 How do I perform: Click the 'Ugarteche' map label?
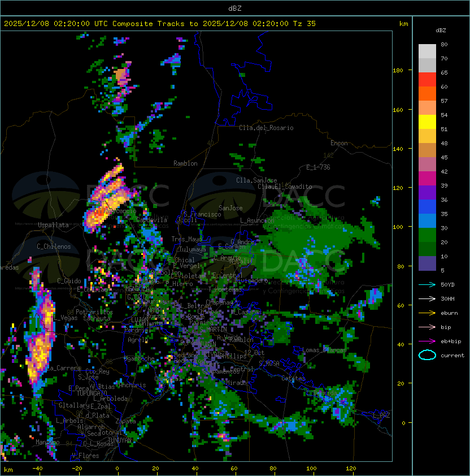coord(140,358)
